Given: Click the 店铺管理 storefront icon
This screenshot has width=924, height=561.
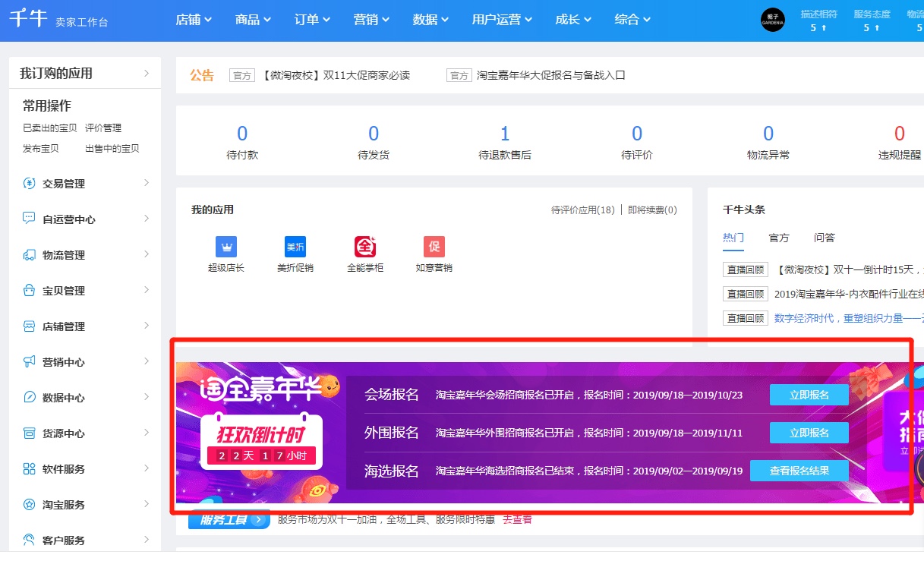Looking at the screenshot, I should click(x=30, y=326).
